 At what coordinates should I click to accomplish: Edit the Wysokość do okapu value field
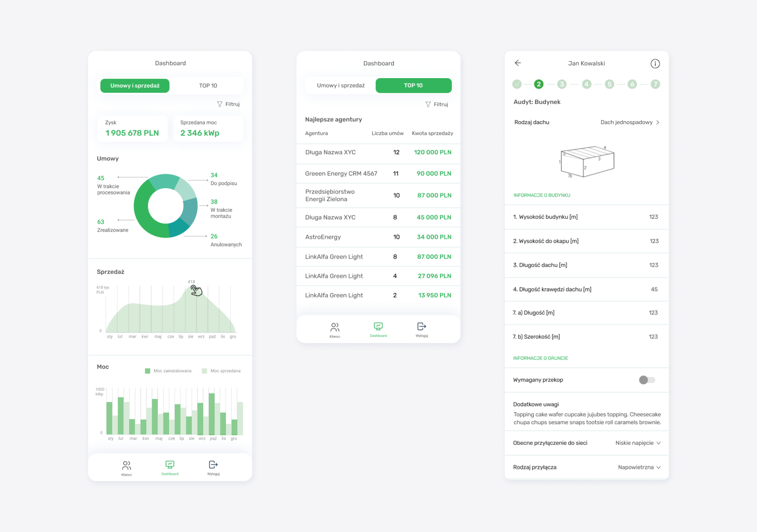pos(654,241)
